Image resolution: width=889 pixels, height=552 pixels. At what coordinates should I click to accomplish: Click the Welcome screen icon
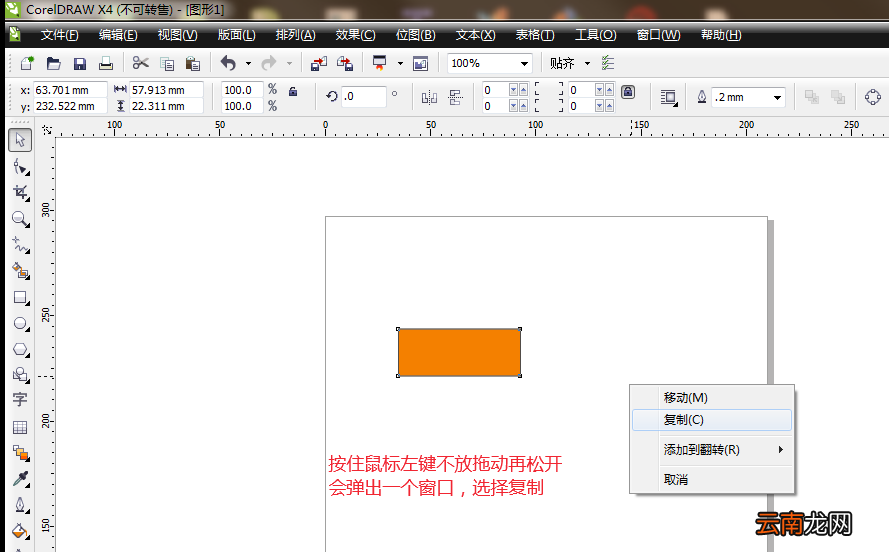click(420, 63)
